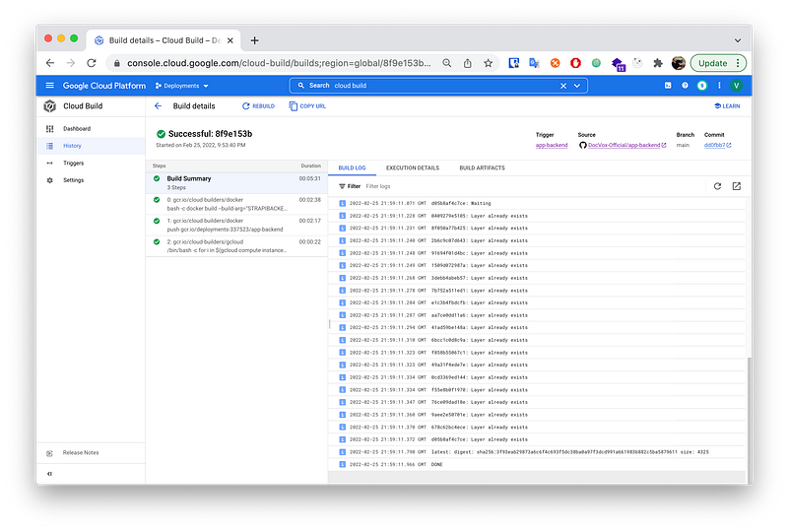Viewport: 788px width, 532px height.
Task: Click the translate extension icon
Action: click(x=534, y=63)
